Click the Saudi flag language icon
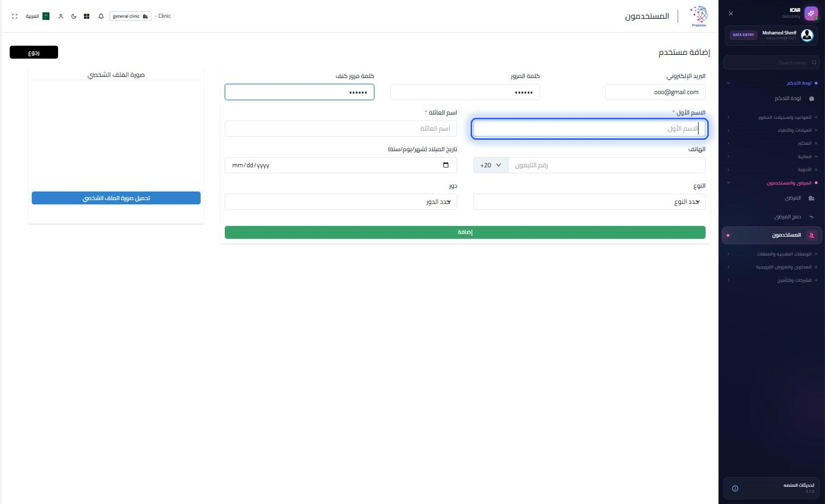Screen dimensions: 825x504 coord(46,16)
